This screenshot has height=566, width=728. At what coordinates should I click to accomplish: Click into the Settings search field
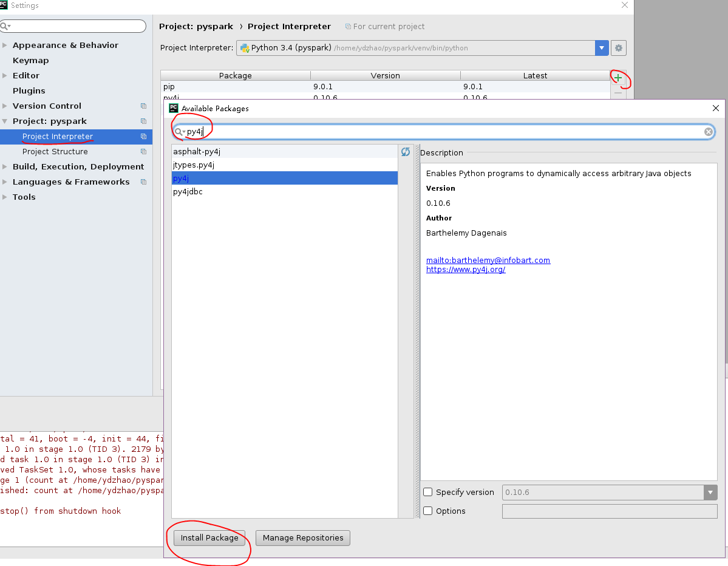(x=73, y=26)
